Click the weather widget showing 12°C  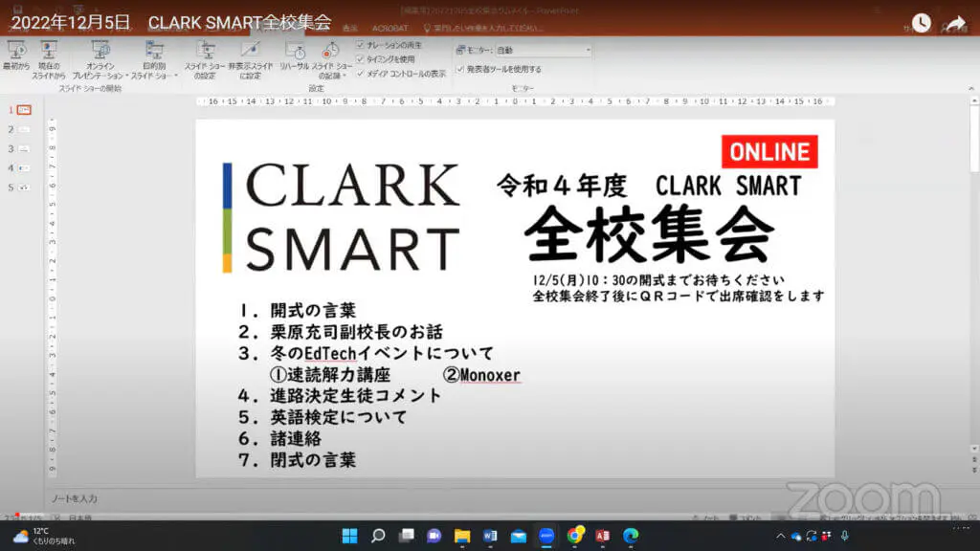[44, 536]
